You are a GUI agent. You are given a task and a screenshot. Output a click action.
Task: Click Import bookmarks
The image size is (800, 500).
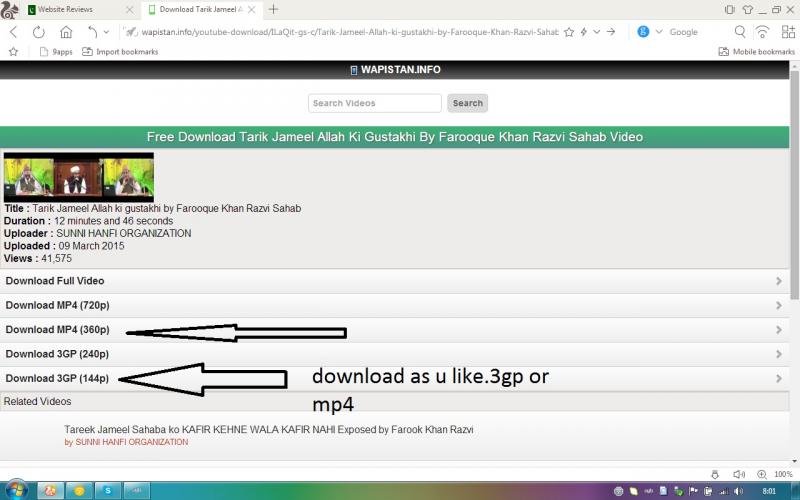pyautogui.click(x=120, y=52)
